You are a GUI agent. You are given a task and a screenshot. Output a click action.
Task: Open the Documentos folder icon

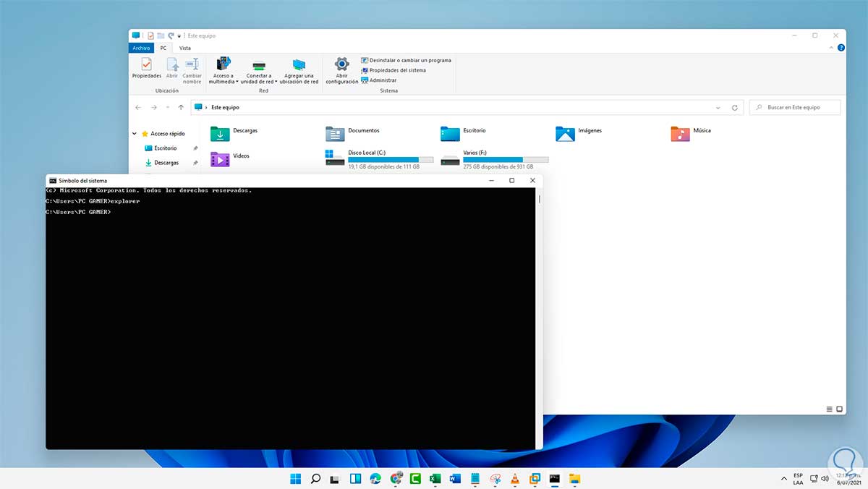coord(335,134)
